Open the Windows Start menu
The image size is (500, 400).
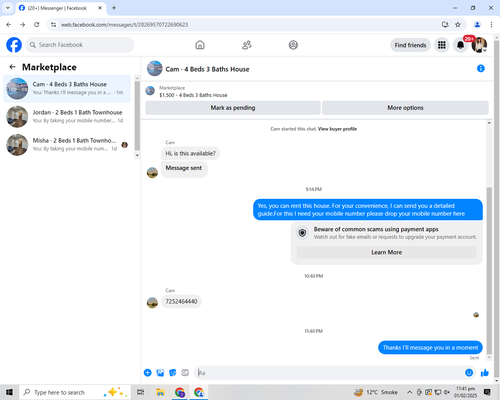coord(9,392)
